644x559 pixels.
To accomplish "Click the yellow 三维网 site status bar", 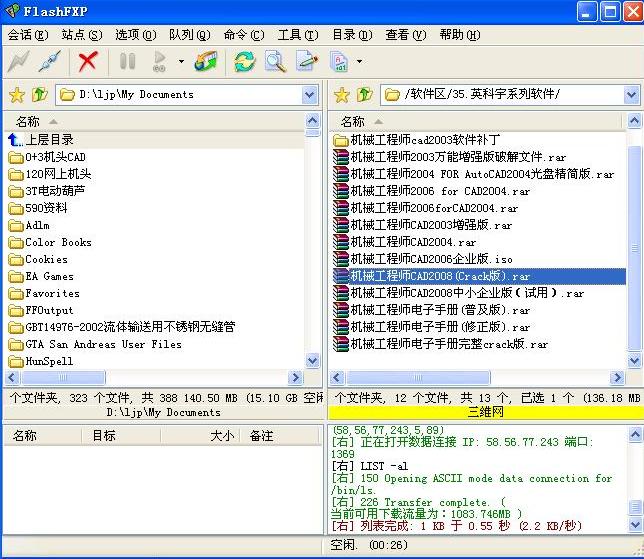I will (486, 412).
